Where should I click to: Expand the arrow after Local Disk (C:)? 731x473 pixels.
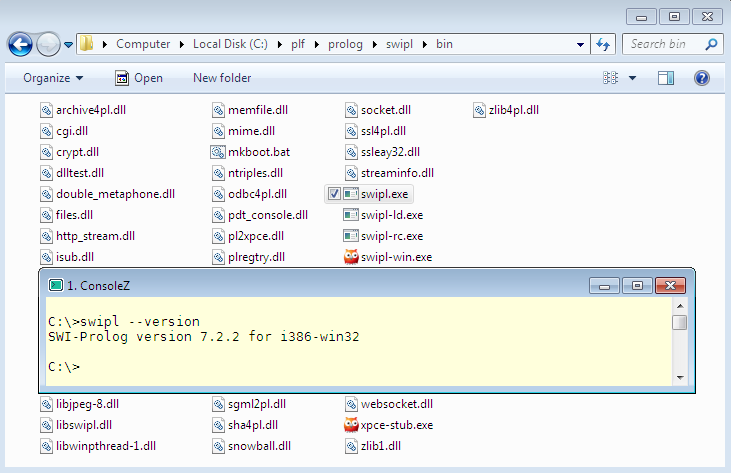tap(280, 44)
